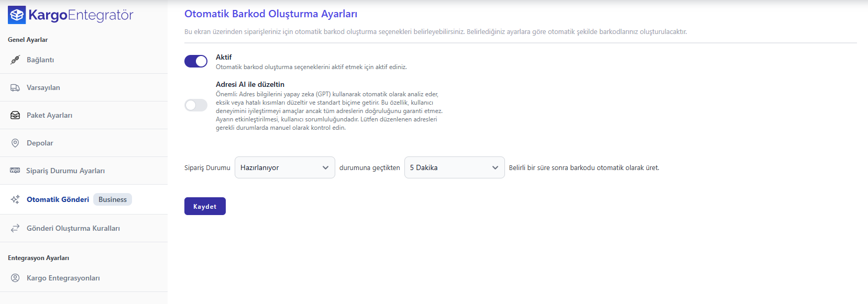
Task: Click the Gönderi Oluşturma Kuralları arrows icon
Action: (x=15, y=228)
